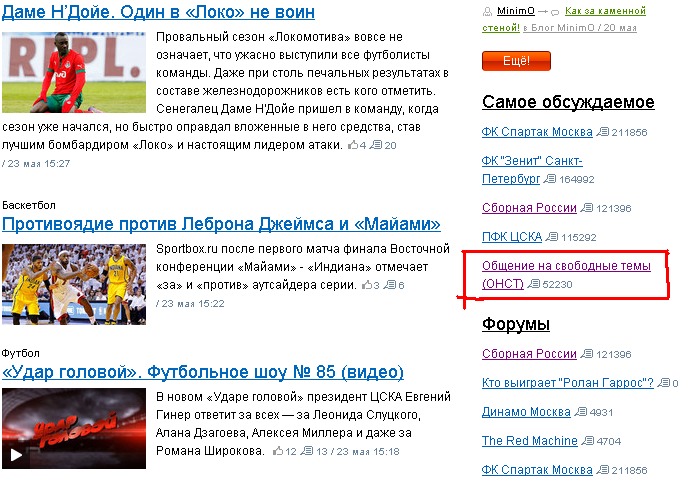The width and height of the screenshot is (695, 482).
Task: Select the 'Баскетбол' category label
Action: click(29, 205)
